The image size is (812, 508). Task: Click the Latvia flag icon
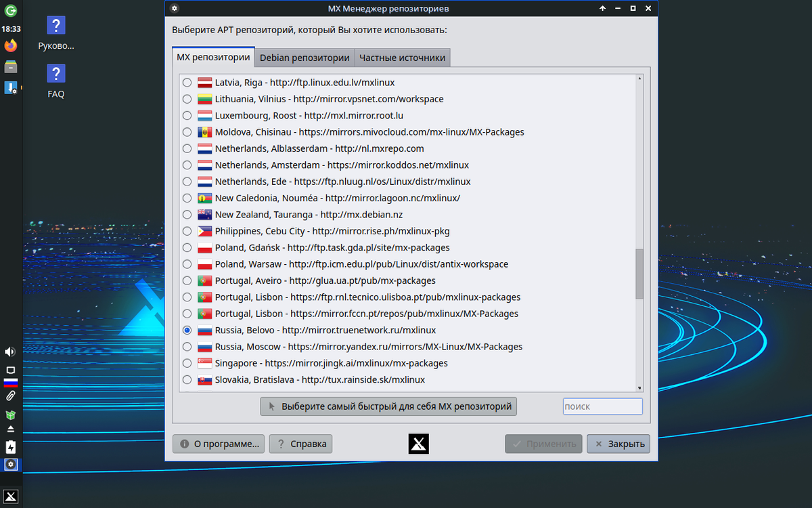coord(205,83)
